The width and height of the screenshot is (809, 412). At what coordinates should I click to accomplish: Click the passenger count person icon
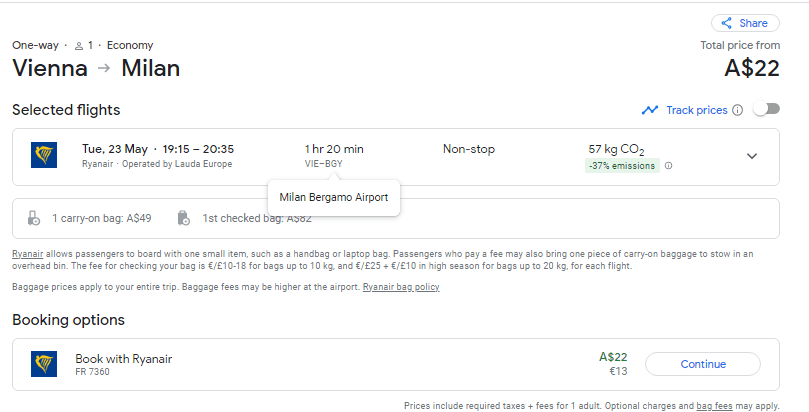pyautogui.click(x=79, y=45)
